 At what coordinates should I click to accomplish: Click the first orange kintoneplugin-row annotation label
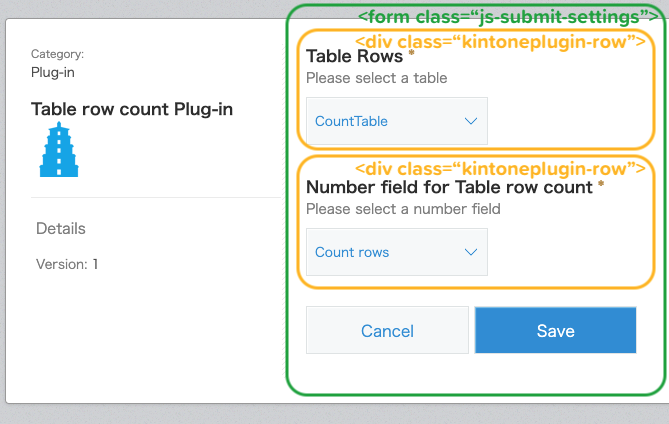click(500, 41)
